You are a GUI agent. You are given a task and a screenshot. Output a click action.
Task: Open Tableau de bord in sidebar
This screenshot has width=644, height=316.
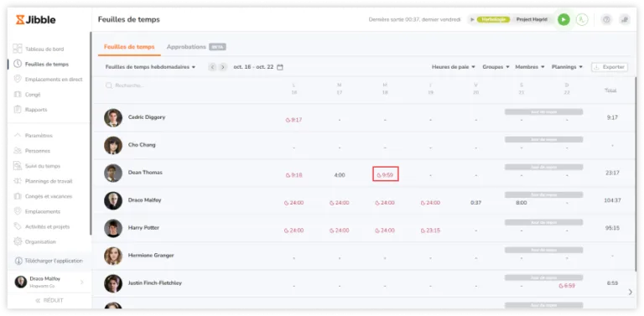click(39, 49)
